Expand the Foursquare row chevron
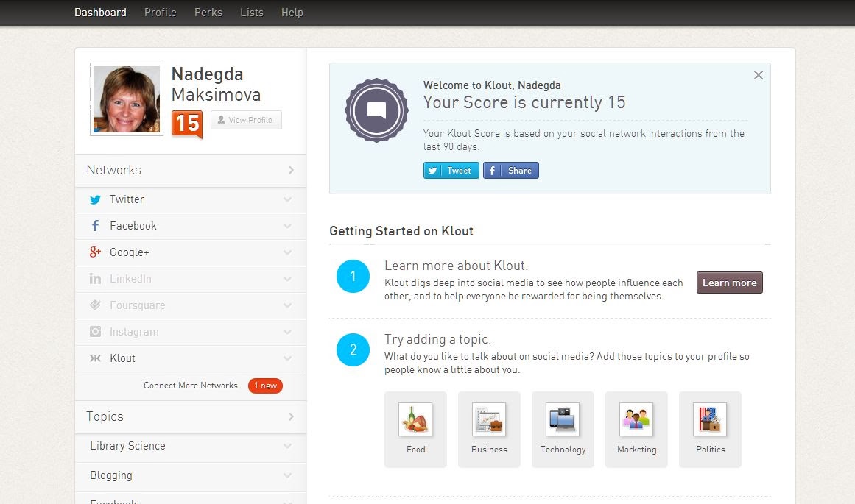The width and height of the screenshot is (855, 504). [x=287, y=305]
